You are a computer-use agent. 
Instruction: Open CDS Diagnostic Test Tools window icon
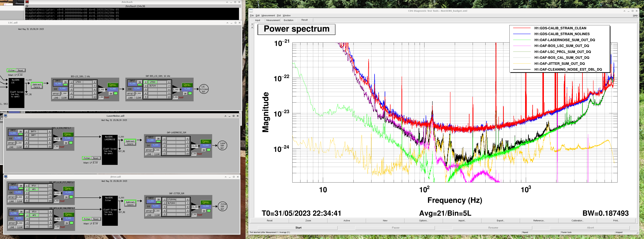tap(251, 11)
